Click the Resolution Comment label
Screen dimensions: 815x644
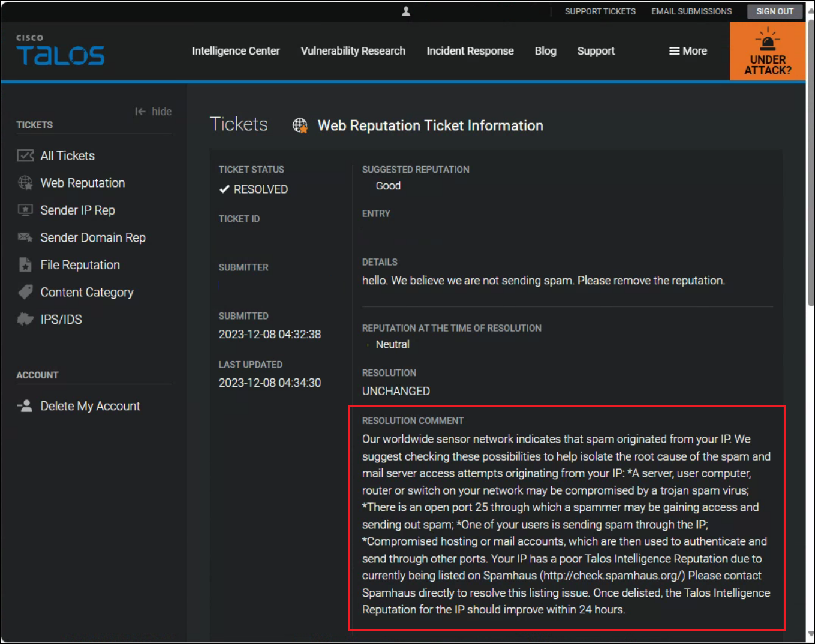(x=413, y=421)
